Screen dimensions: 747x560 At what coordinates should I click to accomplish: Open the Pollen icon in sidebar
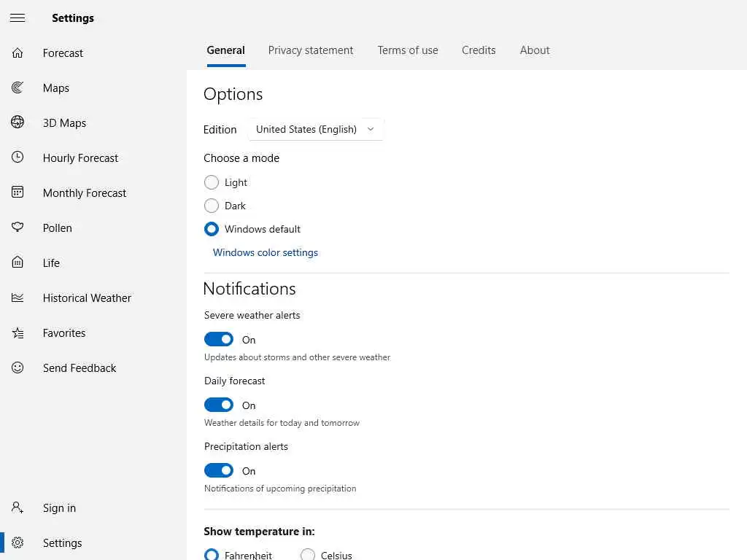(18, 227)
